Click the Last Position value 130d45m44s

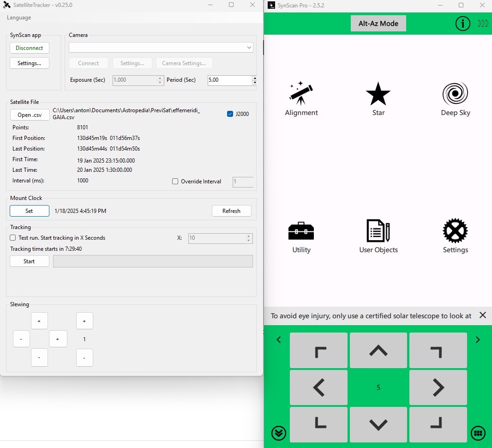pos(108,149)
